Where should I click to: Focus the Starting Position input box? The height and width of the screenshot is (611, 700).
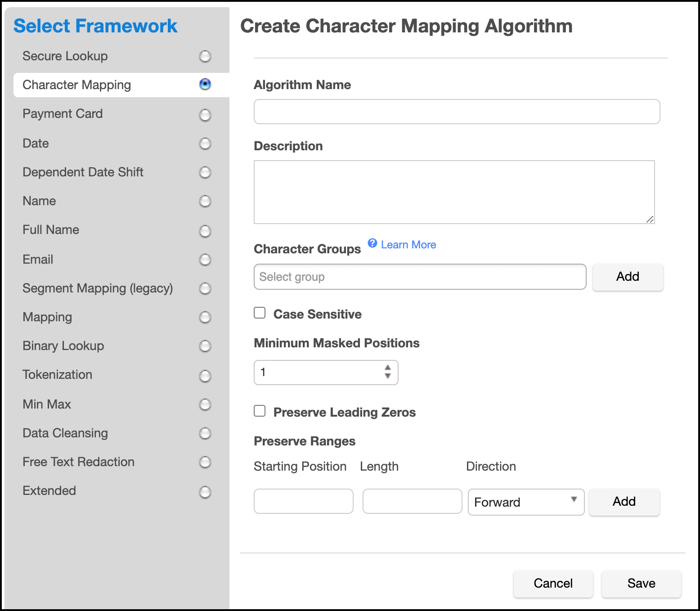coord(303,501)
